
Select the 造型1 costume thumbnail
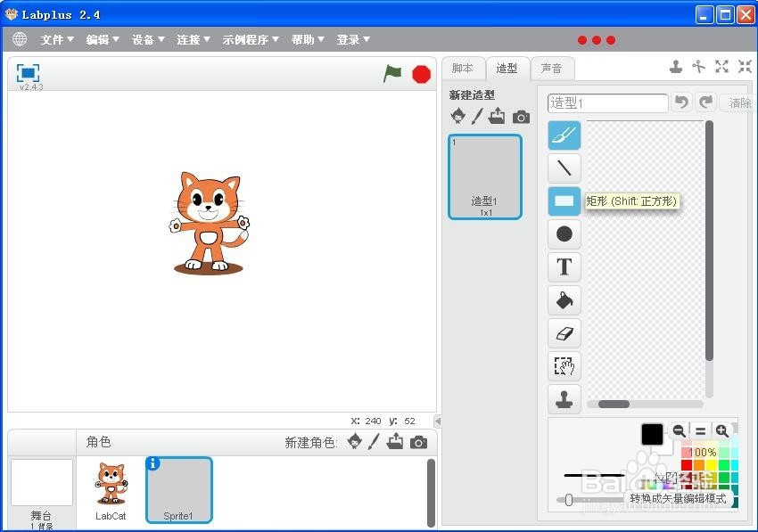tap(485, 176)
